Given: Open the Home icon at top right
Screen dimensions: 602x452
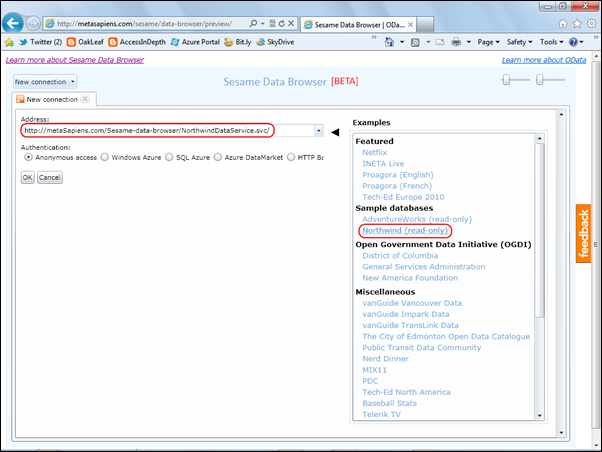Looking at the screenshot, I should click(563, 24).
